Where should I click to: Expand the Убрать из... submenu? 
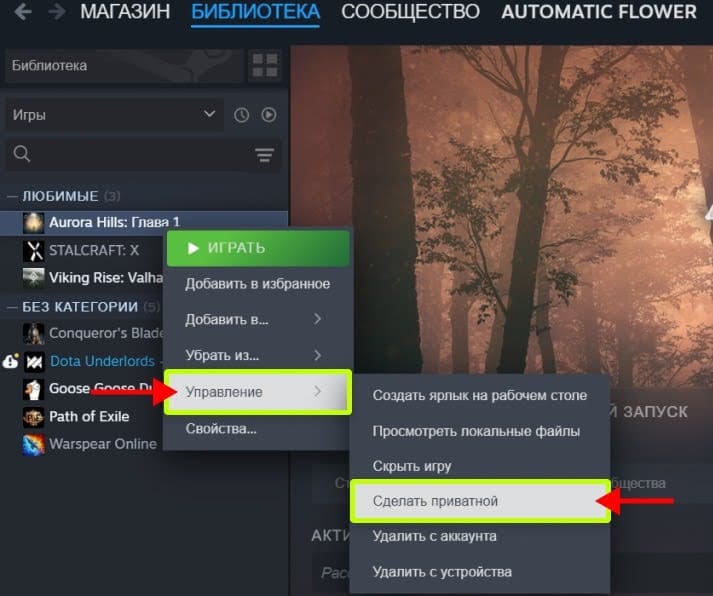pyautogui.click(x=258, y=355)
